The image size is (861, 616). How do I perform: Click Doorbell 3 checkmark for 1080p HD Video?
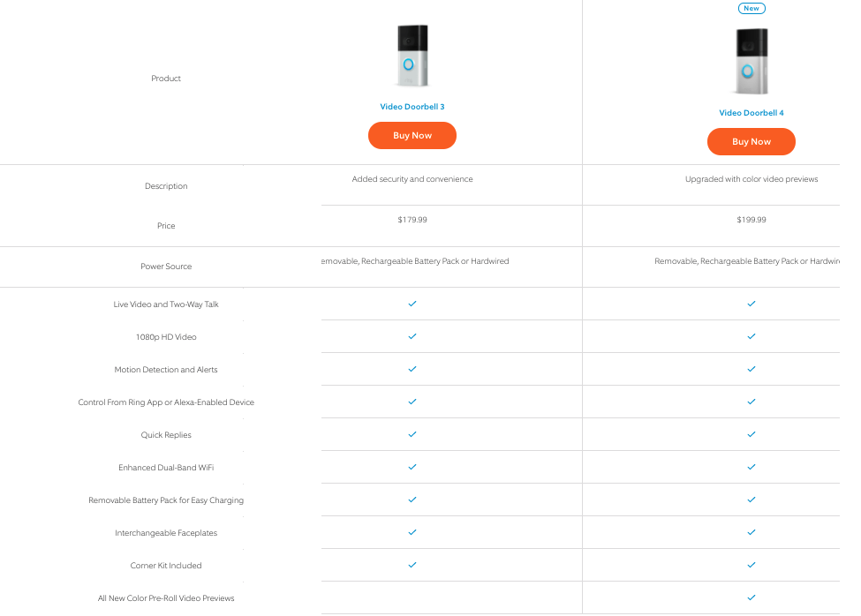(412, 336)
